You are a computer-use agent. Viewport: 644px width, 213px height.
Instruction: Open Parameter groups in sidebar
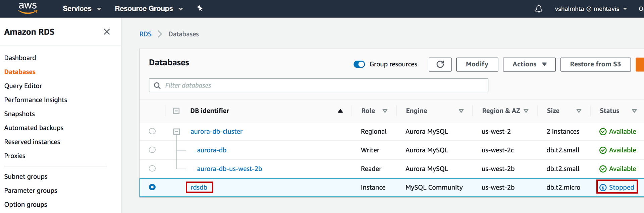coord(31,191)
